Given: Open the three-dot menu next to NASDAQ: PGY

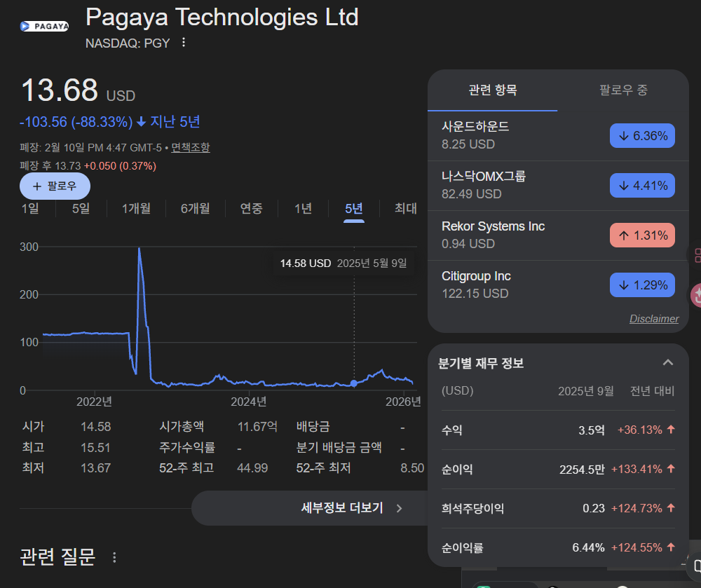Looking at the screenshot, I should point(184,43).
